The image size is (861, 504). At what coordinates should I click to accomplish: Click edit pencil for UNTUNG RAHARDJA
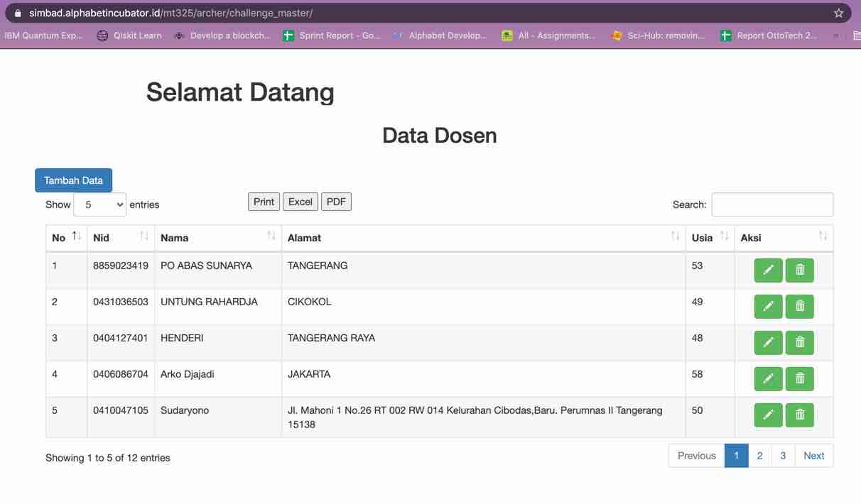click(x=768, y=307)
